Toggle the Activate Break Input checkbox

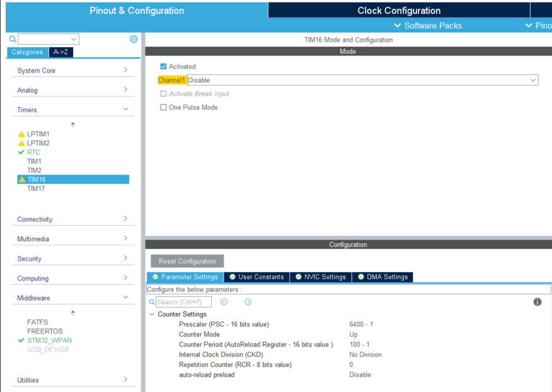[x=163, y=94]
